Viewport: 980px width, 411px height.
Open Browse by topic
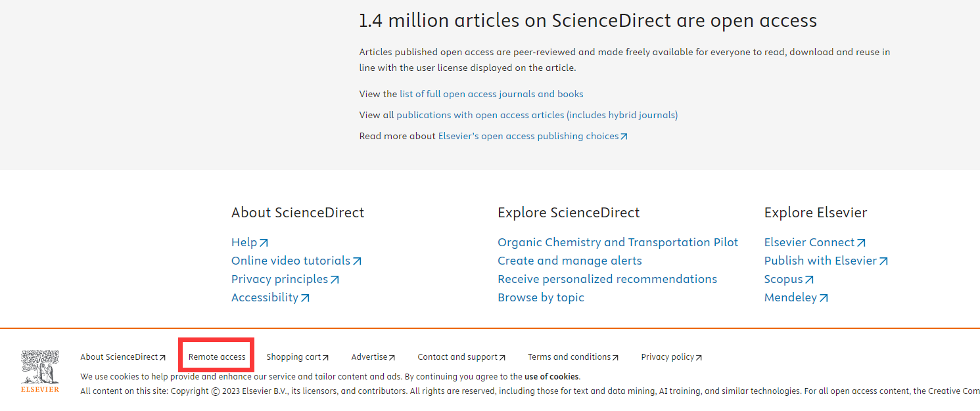(x=540, y=297)
